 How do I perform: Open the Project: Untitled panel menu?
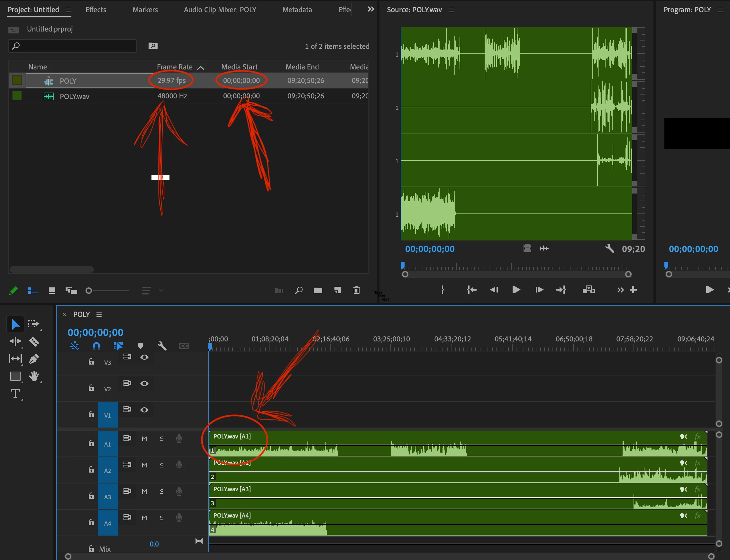[x=69, y=10]
